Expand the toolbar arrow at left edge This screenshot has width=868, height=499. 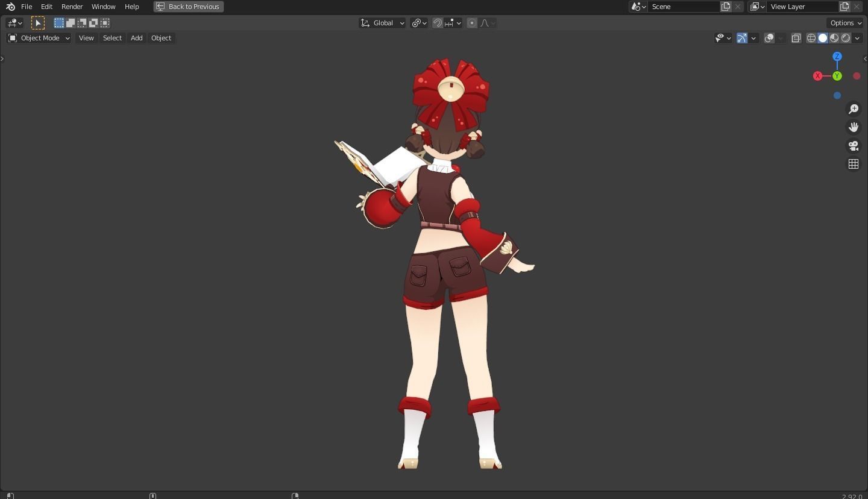[x=2, y=58]
